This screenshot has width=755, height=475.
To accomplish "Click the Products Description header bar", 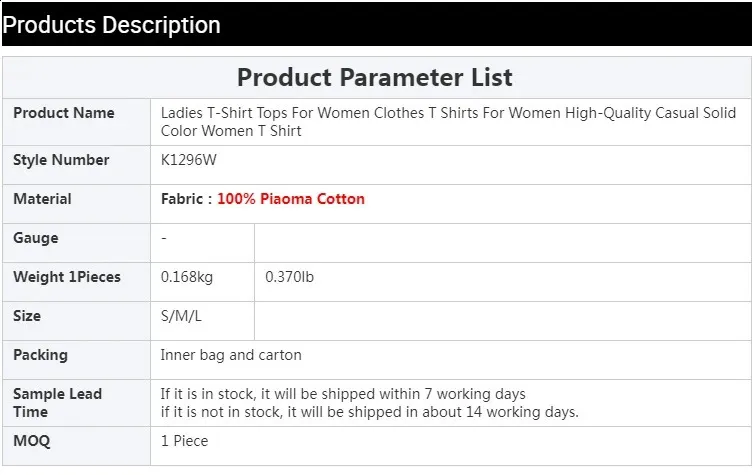I will click(x=377, y=25).
